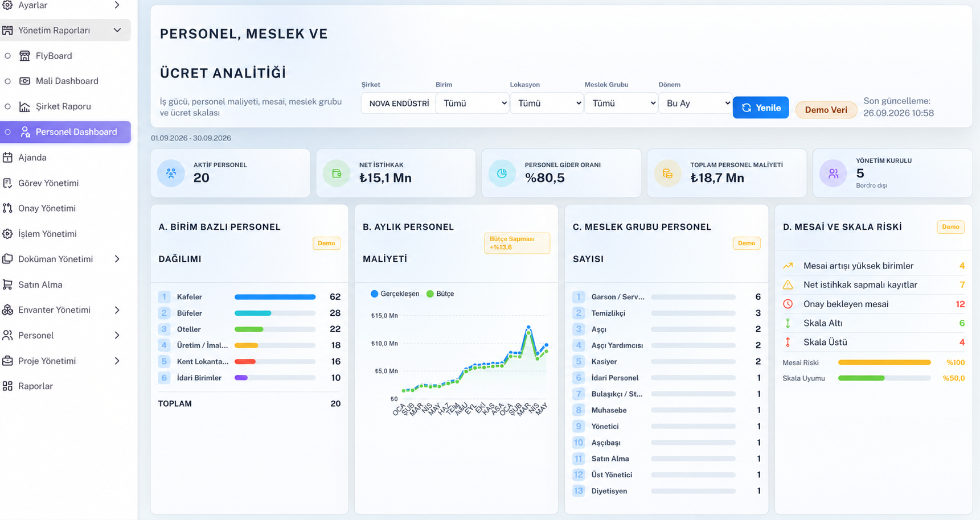Viewport: 980px width, 520px height.
Task: Click the Şirket Raporu chart icon
Action: 24,106
